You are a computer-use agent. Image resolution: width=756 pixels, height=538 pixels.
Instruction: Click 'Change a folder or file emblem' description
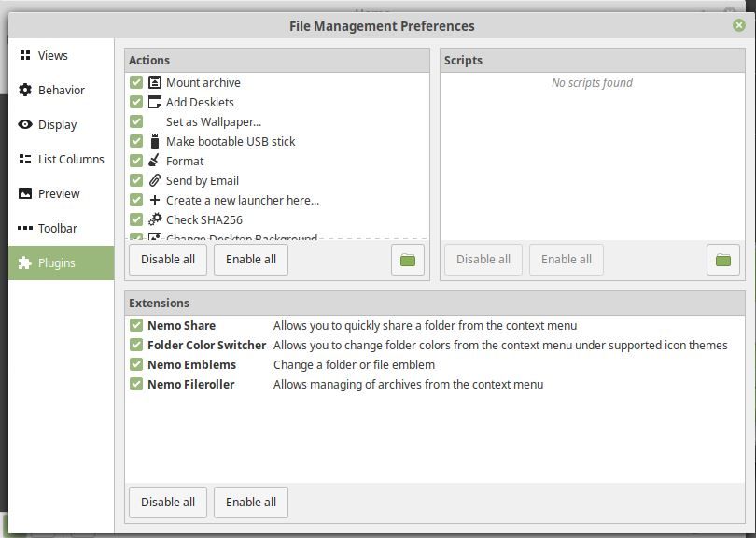pyautogui.click(x=354, y=365)
